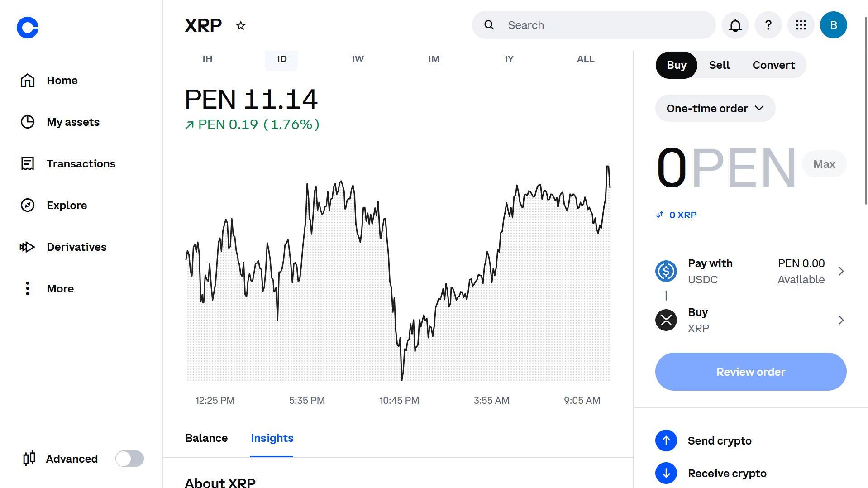Open the help question mark icon

(768, 25)
